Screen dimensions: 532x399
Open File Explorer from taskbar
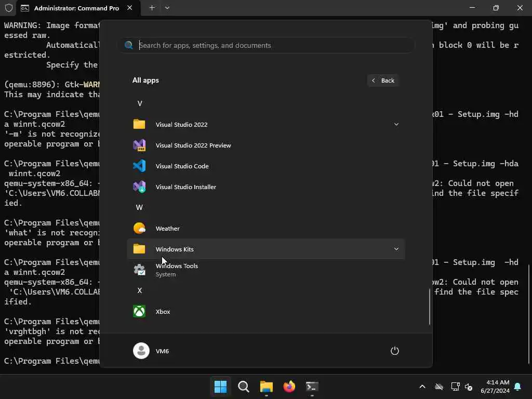click(267, 387)
